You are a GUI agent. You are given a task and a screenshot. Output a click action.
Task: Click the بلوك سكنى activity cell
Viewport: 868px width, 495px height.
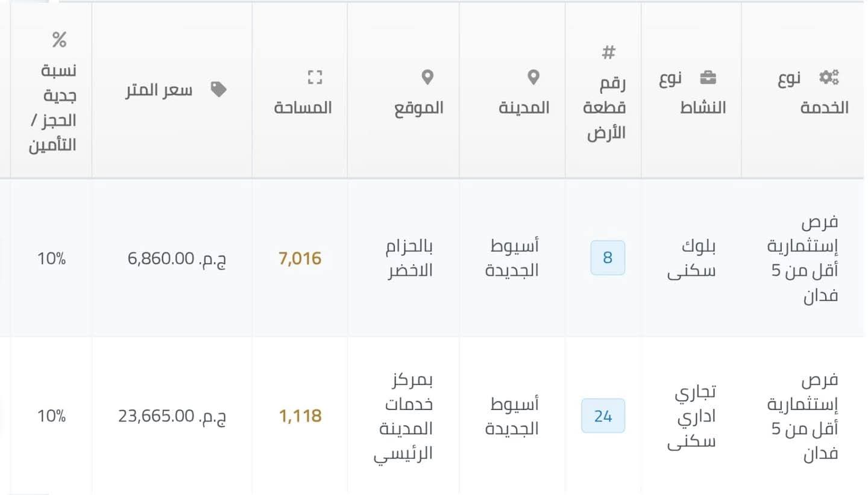click(x=692, y=258)
